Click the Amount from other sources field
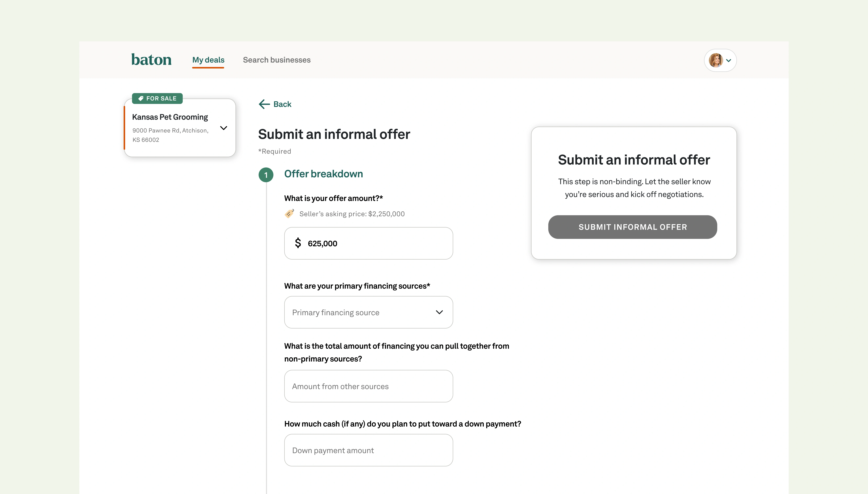The image size is (868, 494). point(368,386)
